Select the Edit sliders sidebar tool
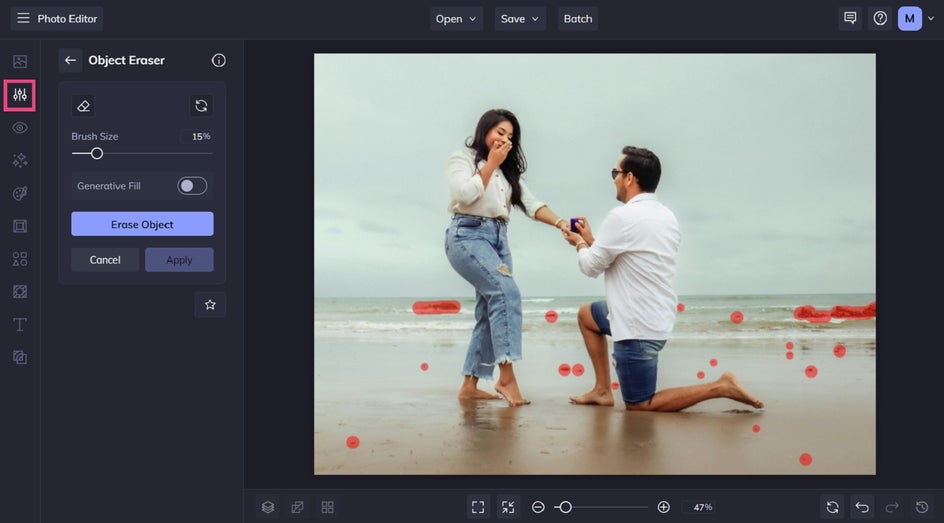This screenshot has width=944, height=523. [20, 94]
